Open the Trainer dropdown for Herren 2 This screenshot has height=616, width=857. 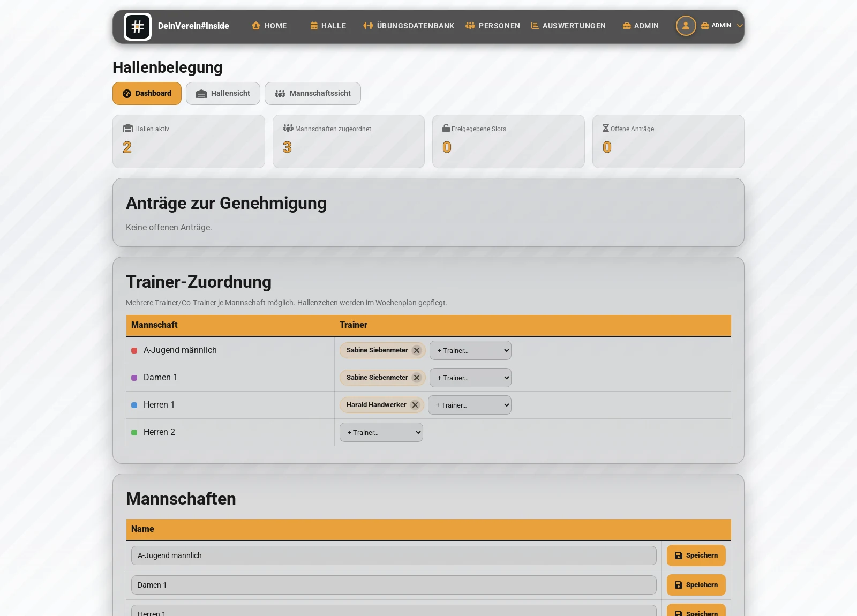click(x=381, y=432)
